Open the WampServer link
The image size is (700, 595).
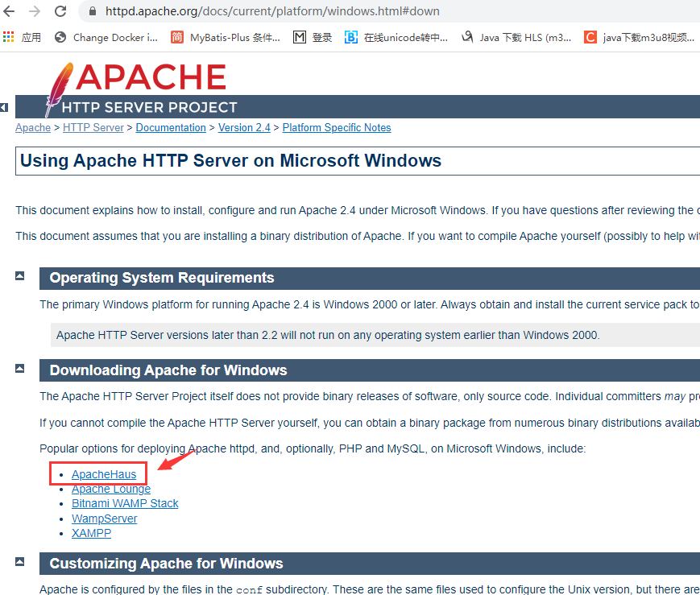[x=105, y=519]
